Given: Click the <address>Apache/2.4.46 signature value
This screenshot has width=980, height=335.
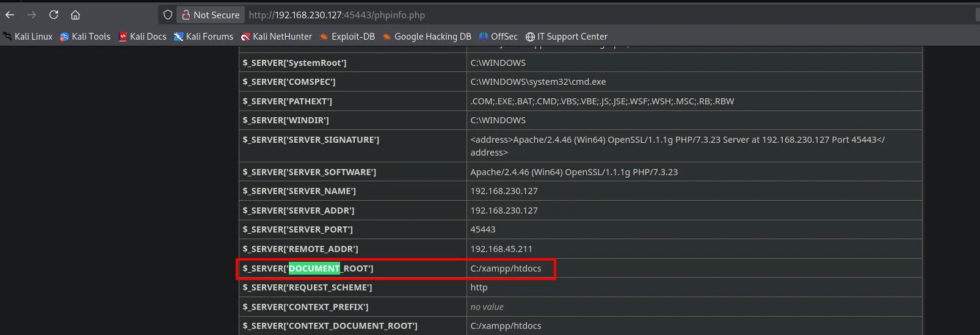Looking at the screenshot, I should tap(677, 146).
